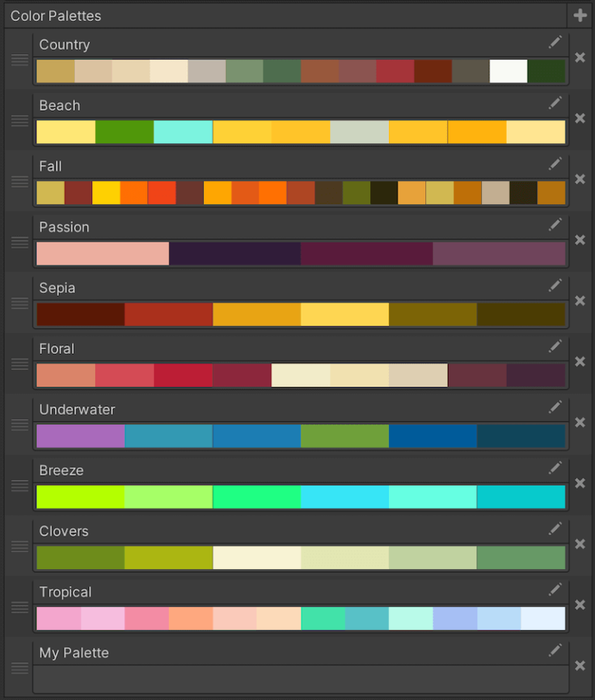Click the empty swatch area of My Palette
Viewport: 595px width, 700px height.
click(x=301, y=679)
